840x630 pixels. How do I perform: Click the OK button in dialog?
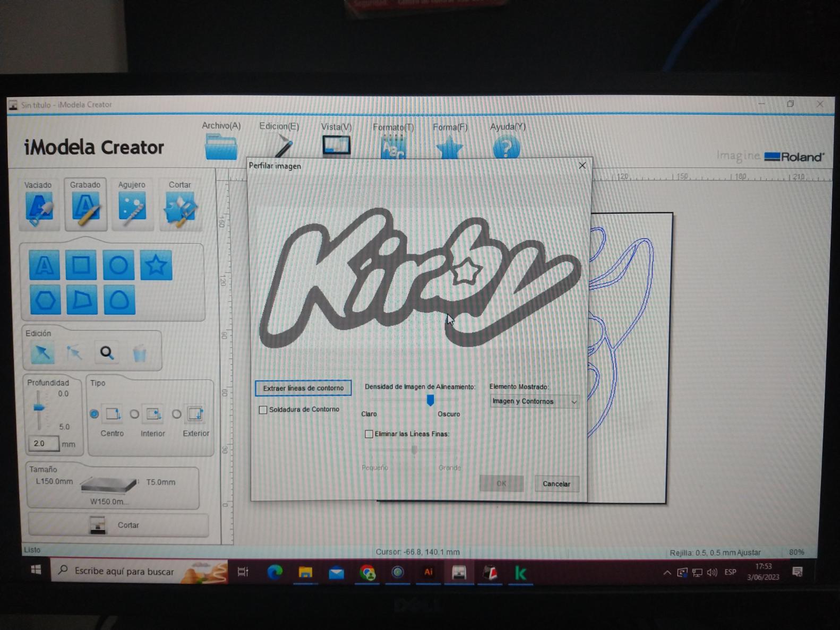(501, 484)
